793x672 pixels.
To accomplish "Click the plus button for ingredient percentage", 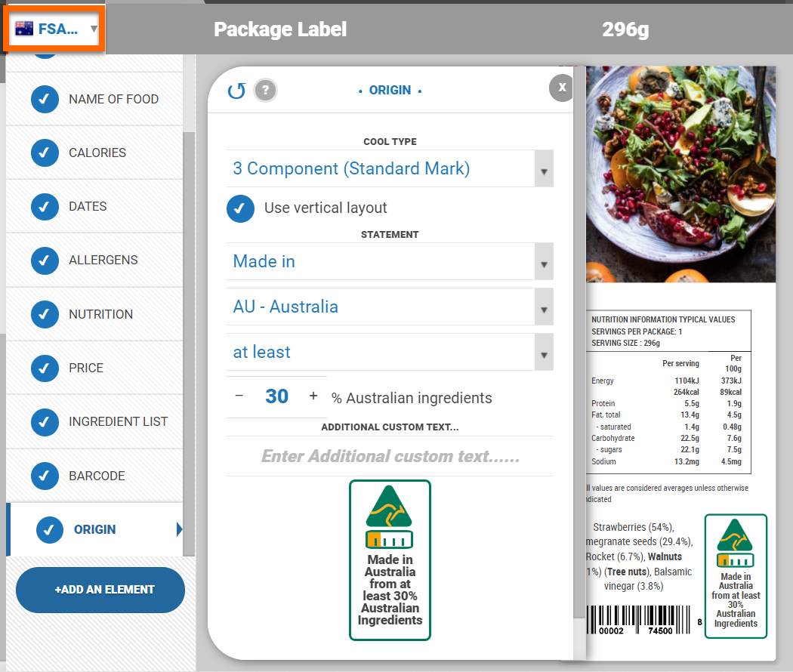I will [313, 396].
